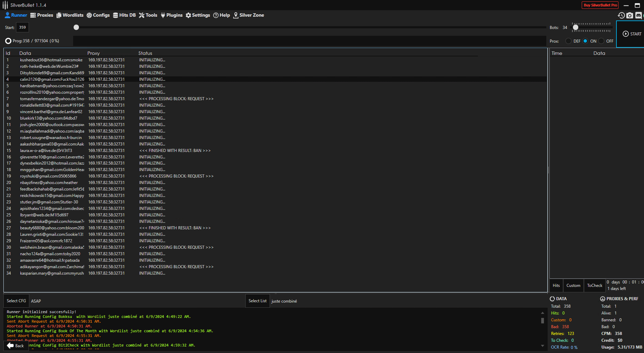Click the Silver Zone icon
The width and height of the screenshot is (644, 353).
pyautogui.click(x=236, y=15)
